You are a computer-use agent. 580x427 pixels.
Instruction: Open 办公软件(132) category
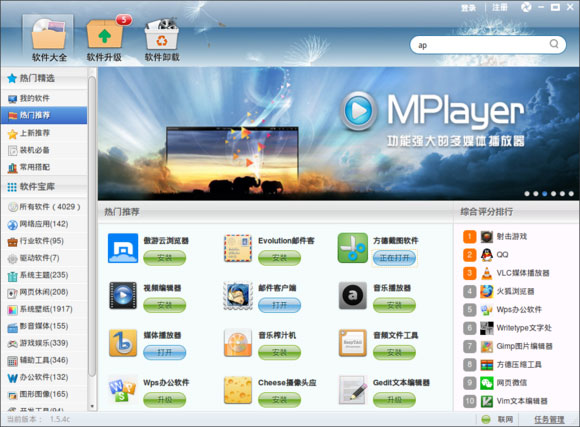click(44, 377)
